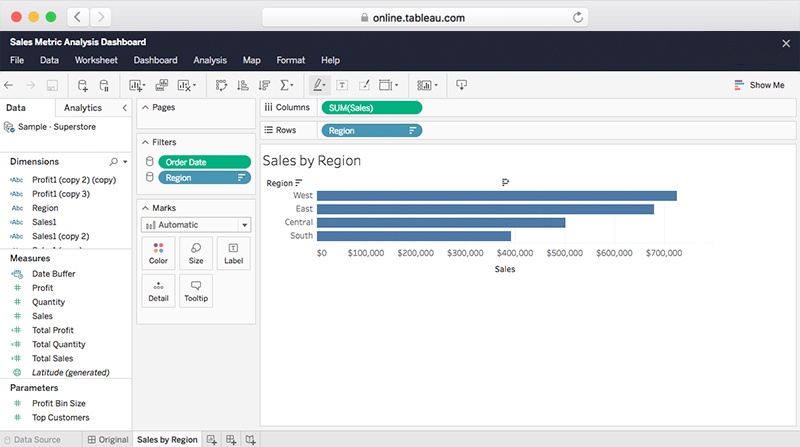Switch to the Analytics tab
The image size is (800, 447).
pos(83,108)
